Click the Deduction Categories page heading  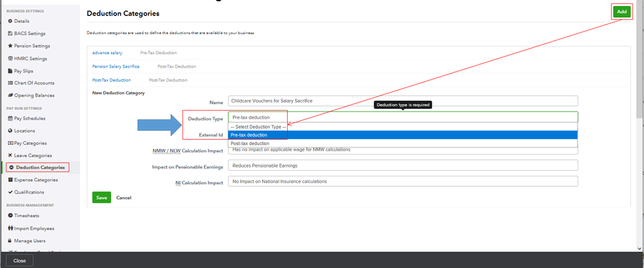pos(123,14)
